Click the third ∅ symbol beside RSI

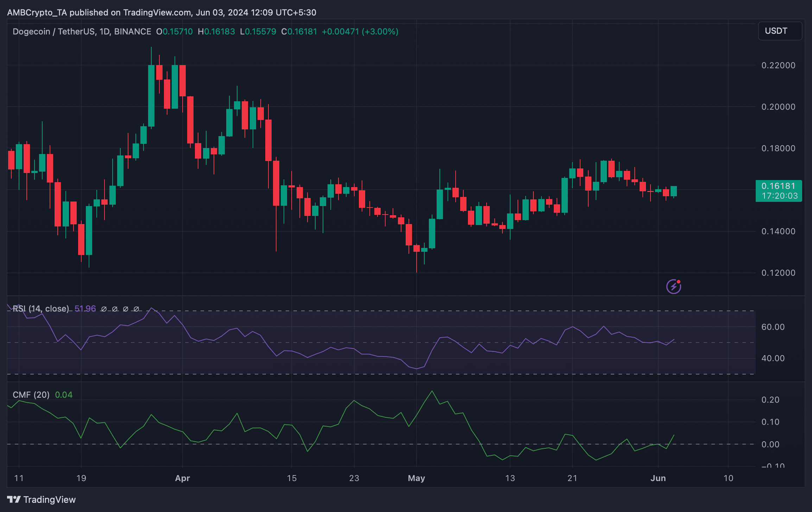click(x=126, y=309)
